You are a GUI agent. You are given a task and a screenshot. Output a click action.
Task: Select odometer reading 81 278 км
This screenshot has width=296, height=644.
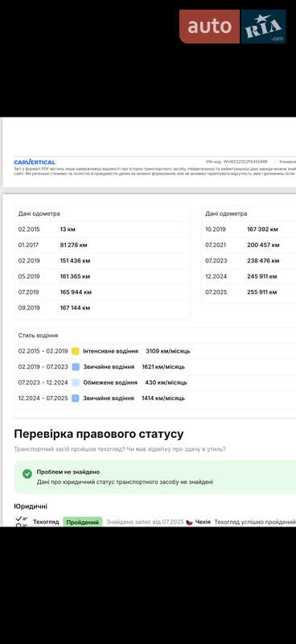point(73,245)
